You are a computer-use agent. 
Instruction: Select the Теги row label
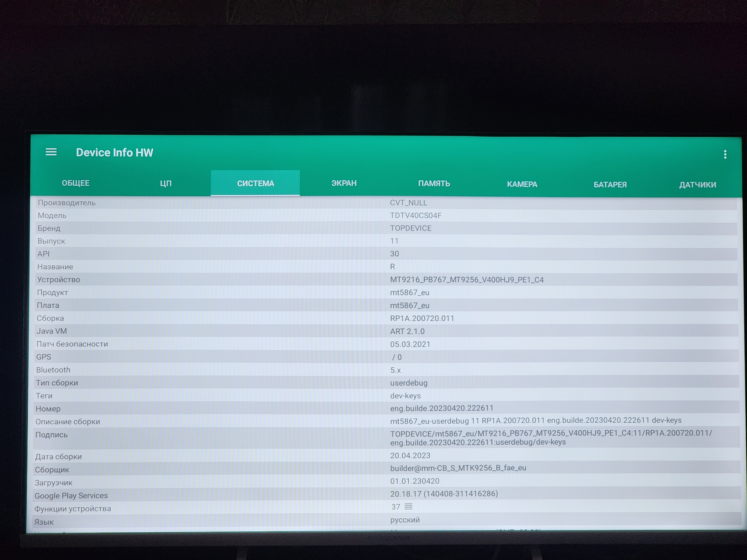[x=44, y=396]
